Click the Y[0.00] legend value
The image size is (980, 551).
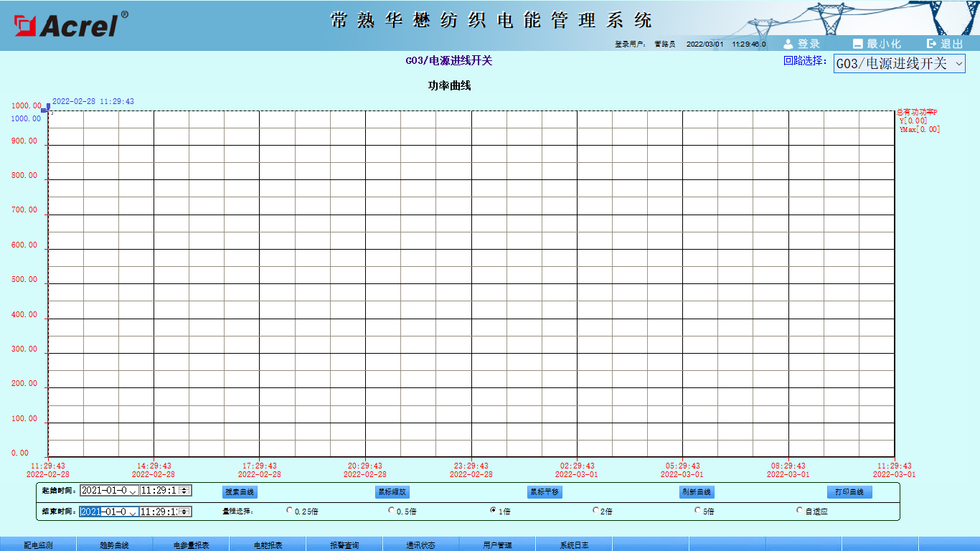[x=913, y=121]
